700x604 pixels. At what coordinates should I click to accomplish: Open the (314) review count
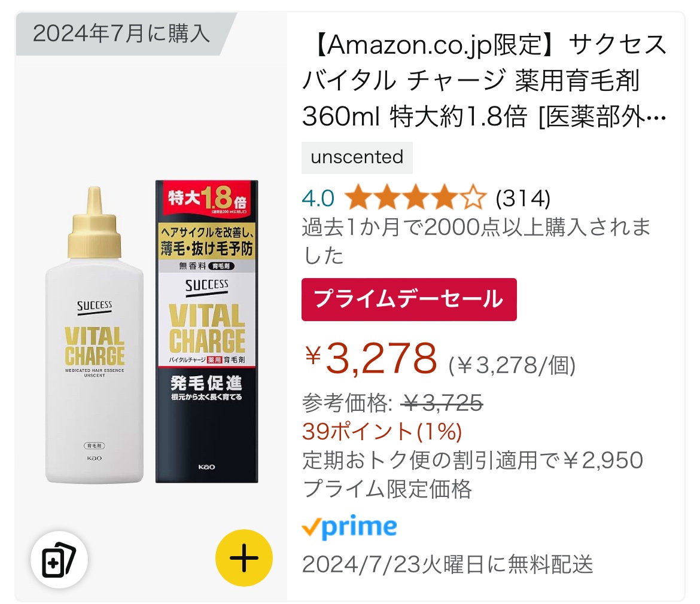523,198
